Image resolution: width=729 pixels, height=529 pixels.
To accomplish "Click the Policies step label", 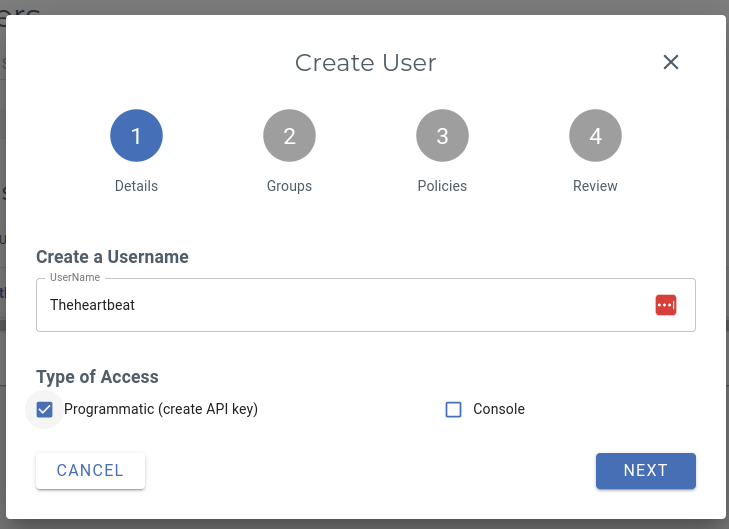I will pyautogui.click(x=442, y=186).
